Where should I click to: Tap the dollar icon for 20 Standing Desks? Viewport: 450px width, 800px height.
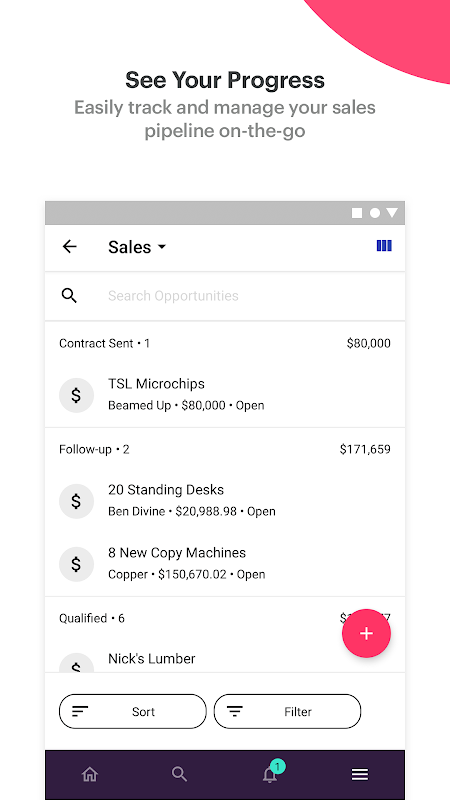(76, 501)
